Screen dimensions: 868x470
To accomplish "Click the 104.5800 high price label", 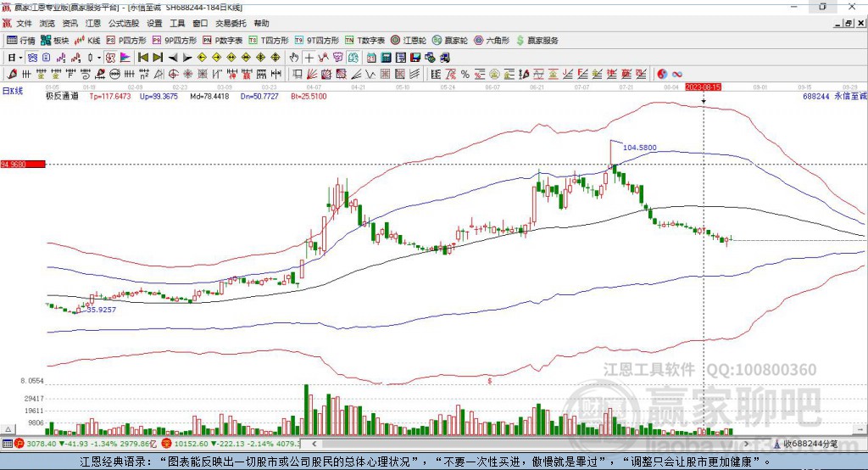I will click(x=639, y=148).
